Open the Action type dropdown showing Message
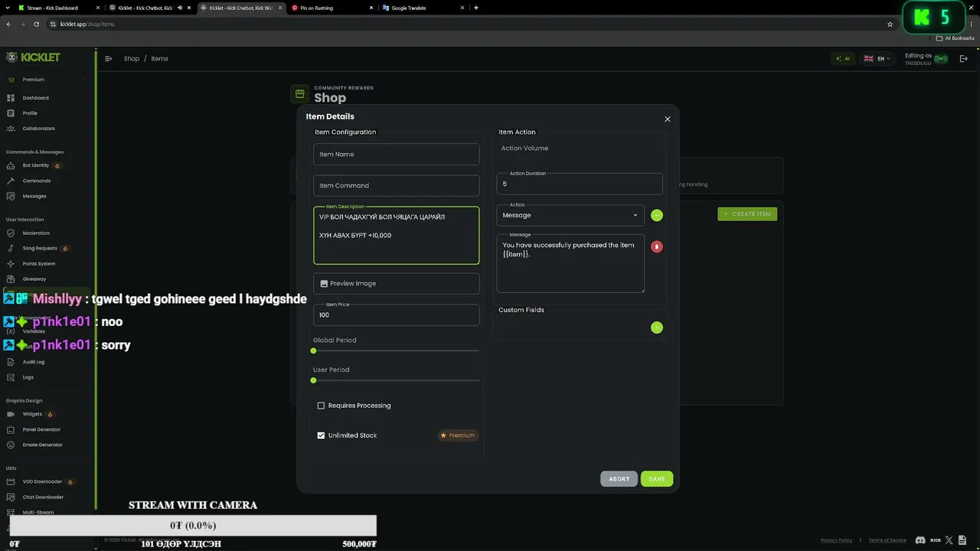The width and height of the screenshot is (980, 551). pyautogui.click(x=570, y=215)
